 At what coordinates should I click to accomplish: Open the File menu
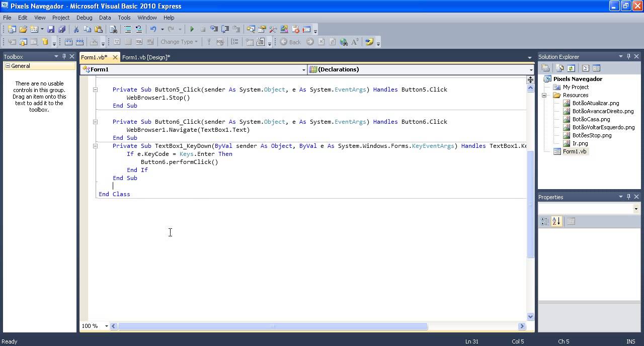click(7, 17)
